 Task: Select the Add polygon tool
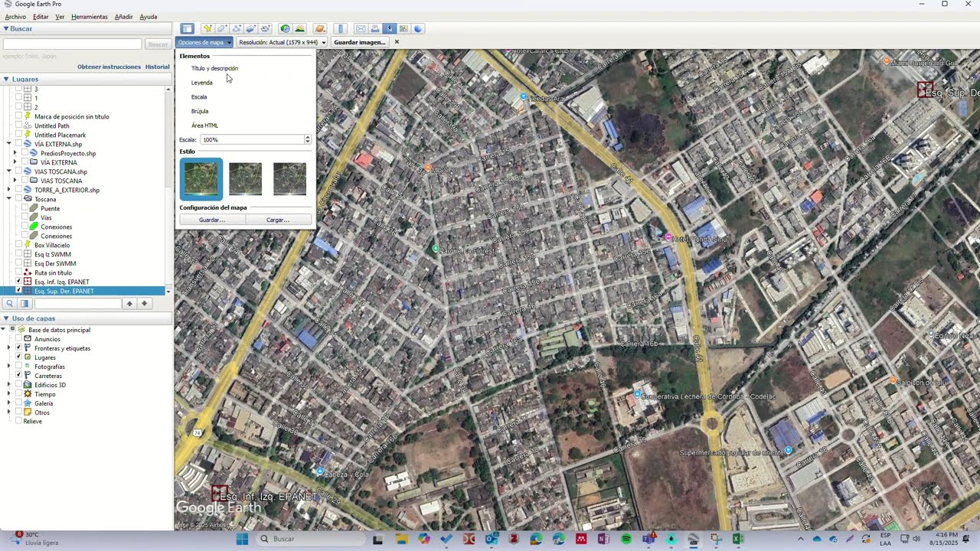point(222,29)
